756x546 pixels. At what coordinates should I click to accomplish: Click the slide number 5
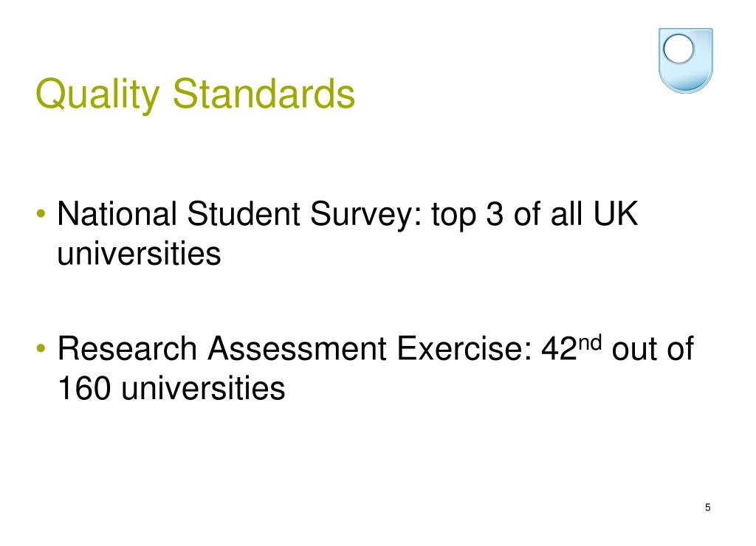pyautogui.click(x=707, y=507)
